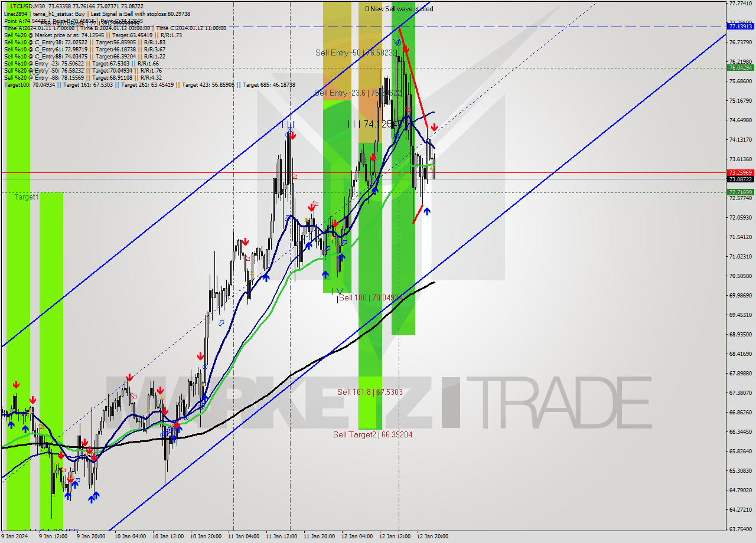756x543 pixels.
Task: Click the '11 Jan 12:00' time axis label
Action: click(281, 537)
